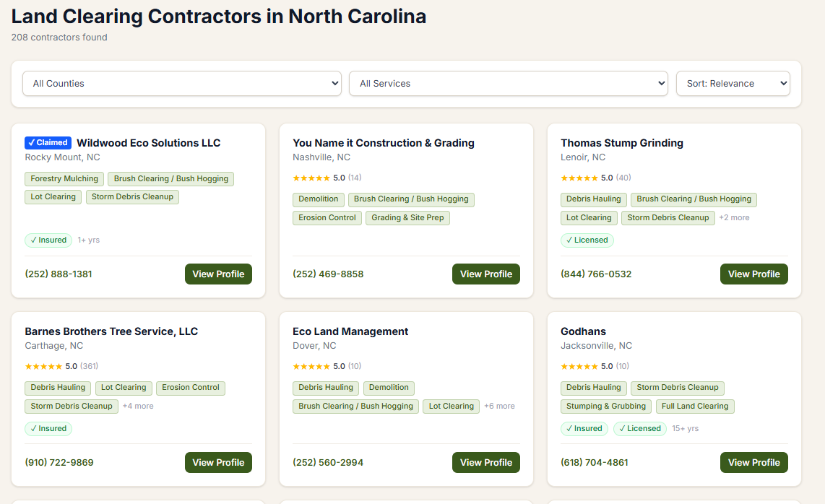Click the Insured badge on Godhans card

(x=584, y=428)
